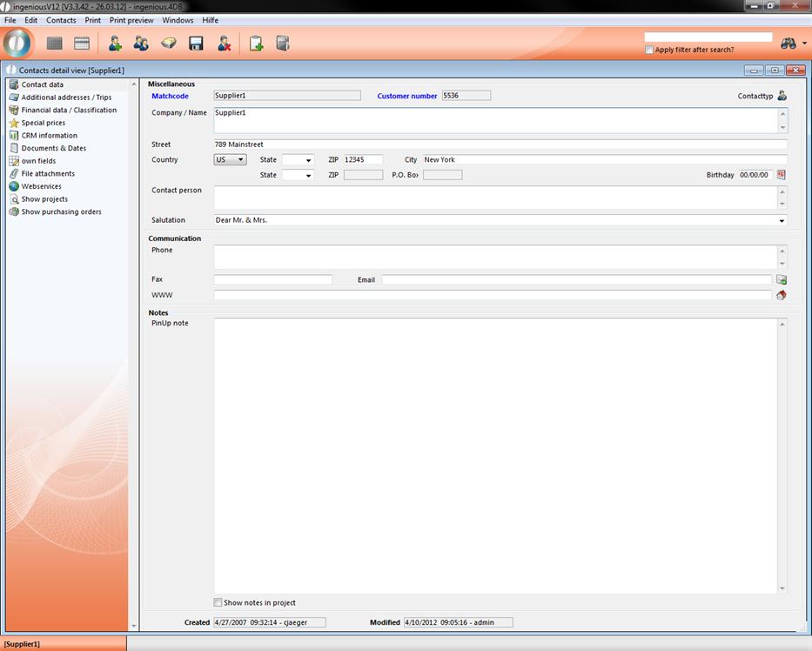Viewport: 812px width, 651px height.
Task: Click the add new contact toolbar icon
Action: (114, 44)
